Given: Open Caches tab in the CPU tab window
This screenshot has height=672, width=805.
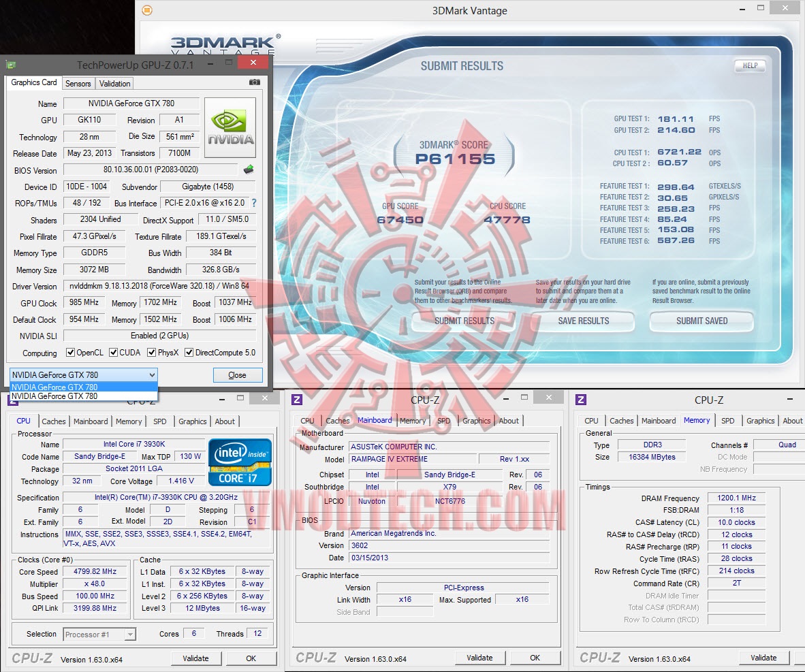Looking at the screenshot, I should (53, 421).
